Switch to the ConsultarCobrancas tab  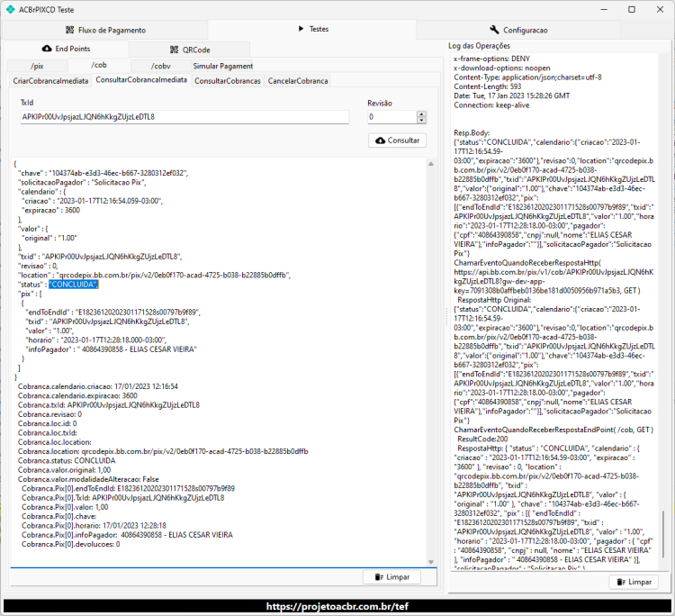(228, 81)
